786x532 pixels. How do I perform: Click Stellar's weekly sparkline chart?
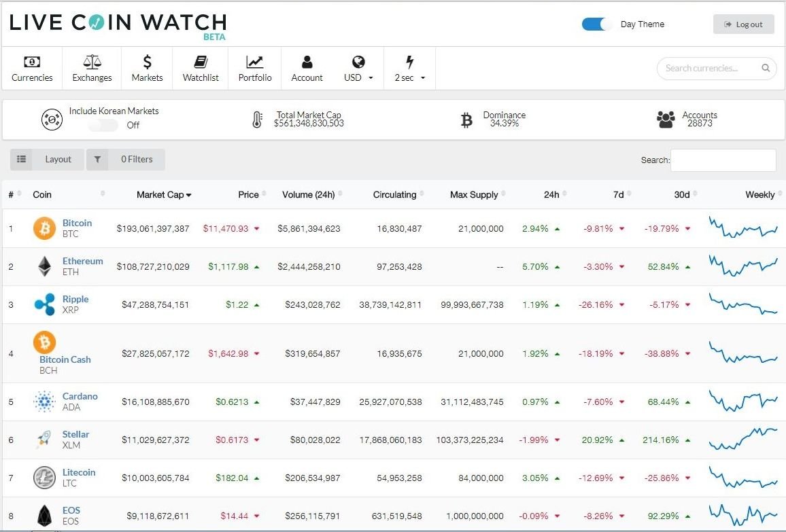coord(743,439)
